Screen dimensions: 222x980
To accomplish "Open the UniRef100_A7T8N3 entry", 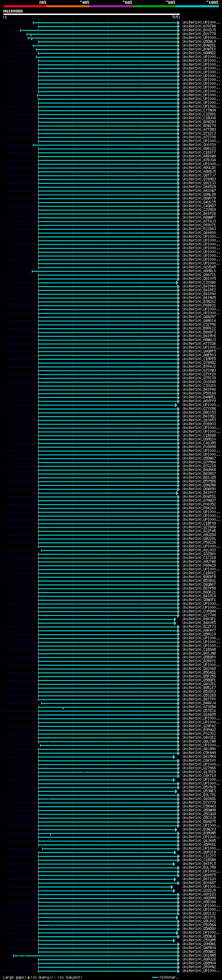I will (x=199, y=129).
